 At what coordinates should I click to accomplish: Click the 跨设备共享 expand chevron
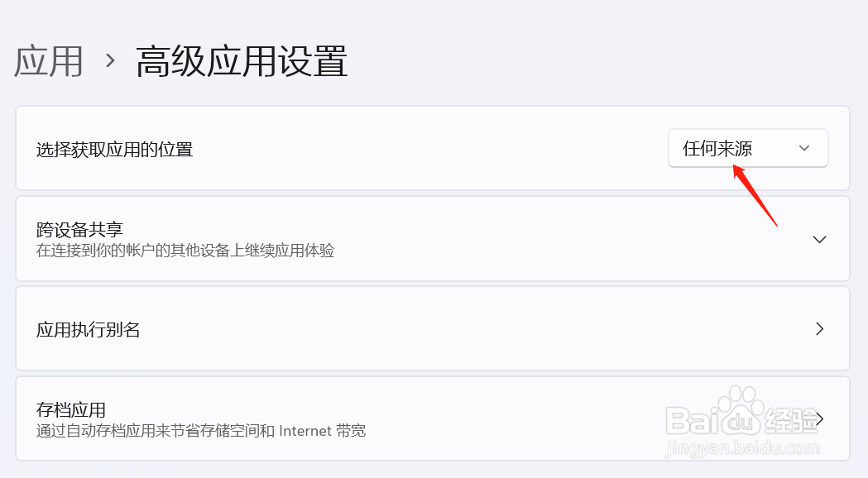point(819,240)
